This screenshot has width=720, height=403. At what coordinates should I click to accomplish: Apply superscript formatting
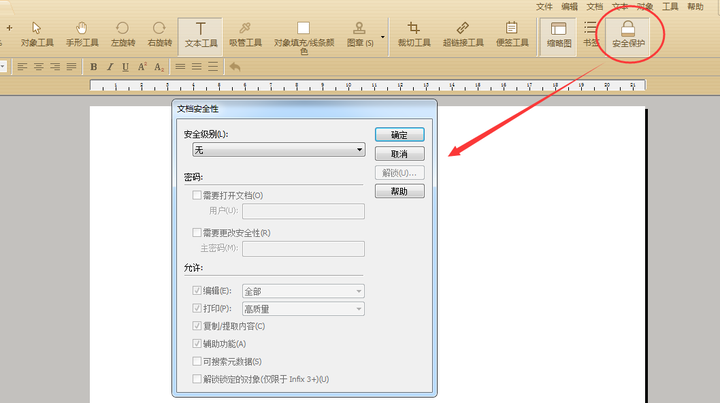click(x=142, y=67)
